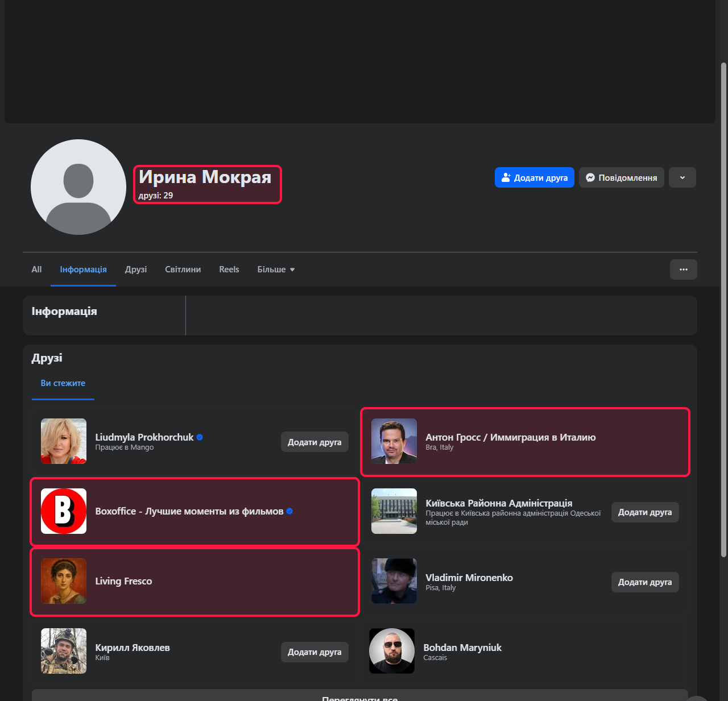The width and height of the screenshot is (728, 701).
Task: Add Кирилл Яковлев as a friend
Action: 315,652
